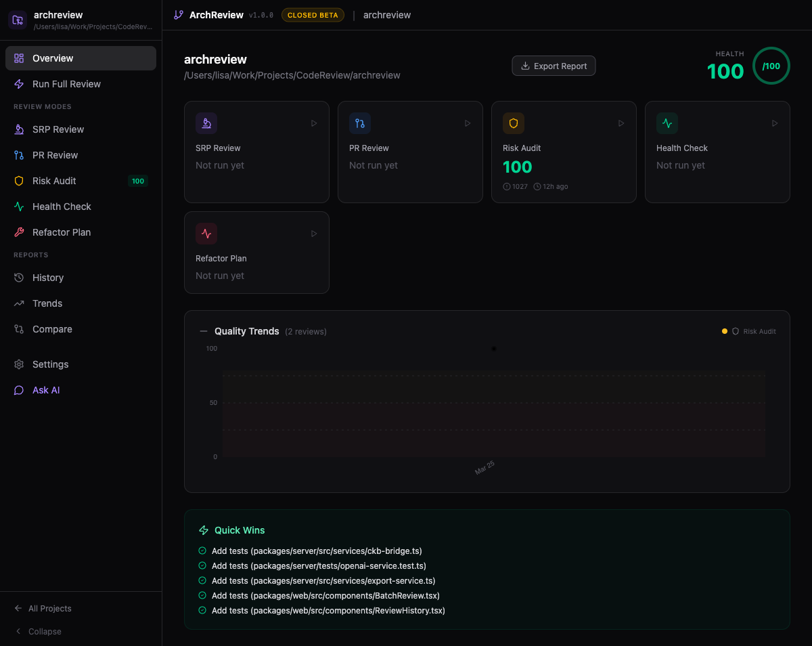Switch to the History section
The width and height of the screenshot is (812, 646).
coord(47,278)
